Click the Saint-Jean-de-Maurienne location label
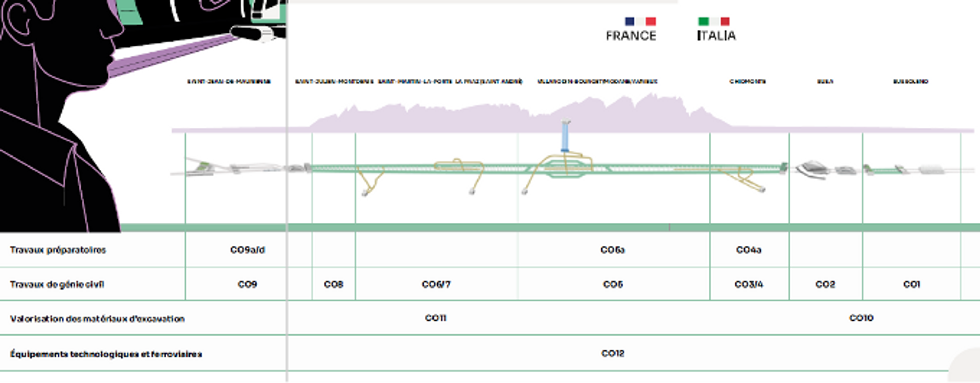 (x=229, y=81)
